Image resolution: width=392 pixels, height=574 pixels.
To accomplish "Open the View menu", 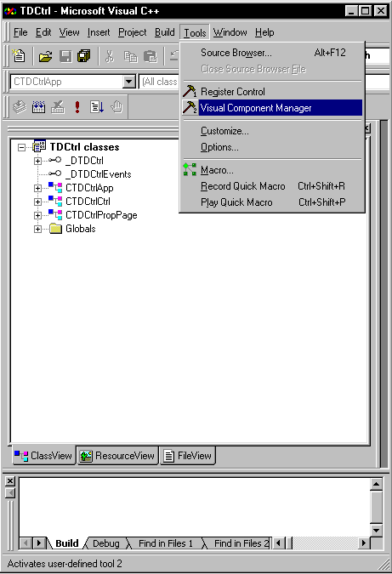I will point(69,32).
